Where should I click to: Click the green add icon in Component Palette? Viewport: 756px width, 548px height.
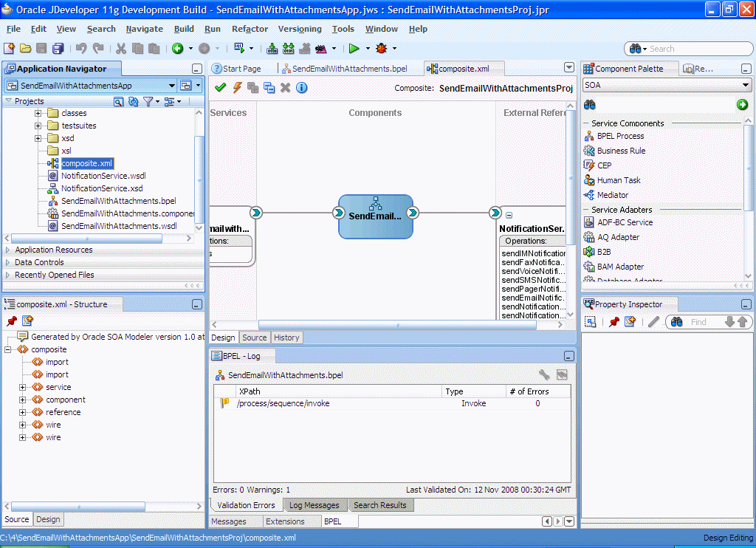[742, 105]
